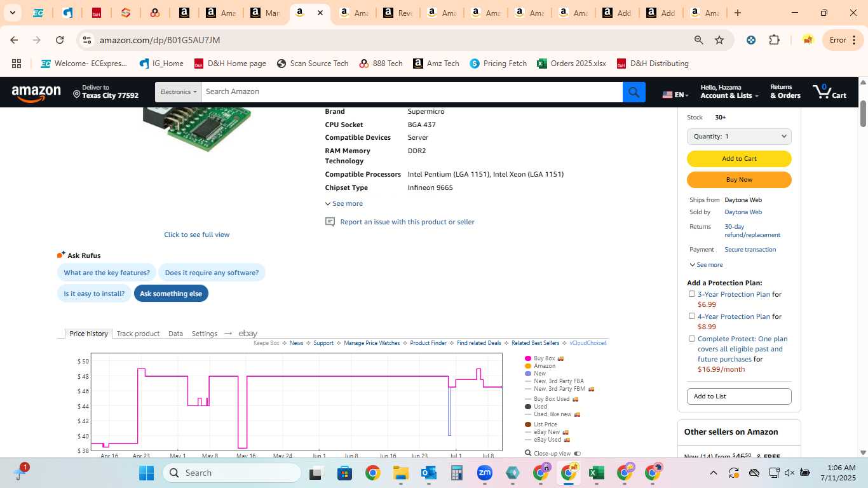The image size is (868, 488).
Task: Click the browser back arrow
Action: [x=14, y=40]
